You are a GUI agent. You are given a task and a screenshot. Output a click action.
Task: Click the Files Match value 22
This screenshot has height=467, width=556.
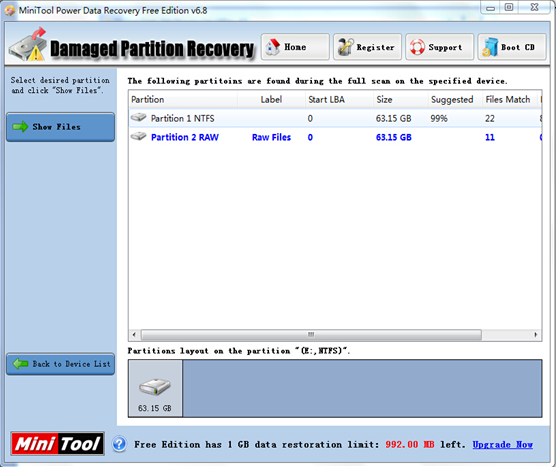tap(490, 118)
